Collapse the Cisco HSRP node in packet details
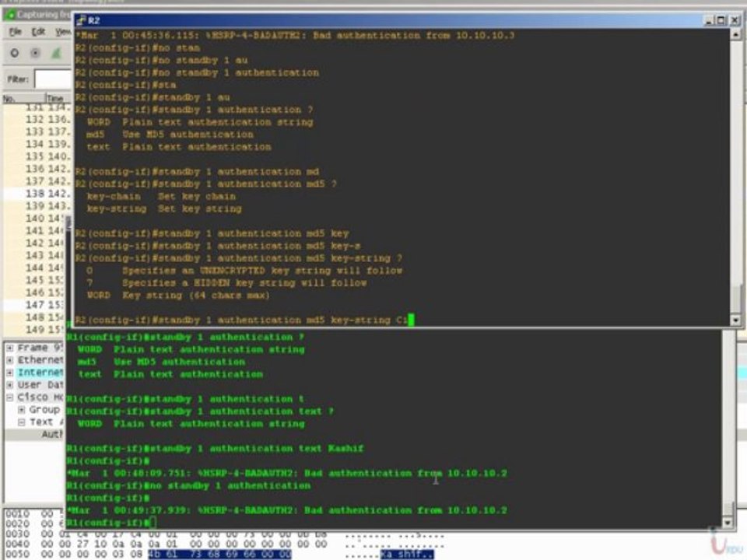 coord(10,397)
